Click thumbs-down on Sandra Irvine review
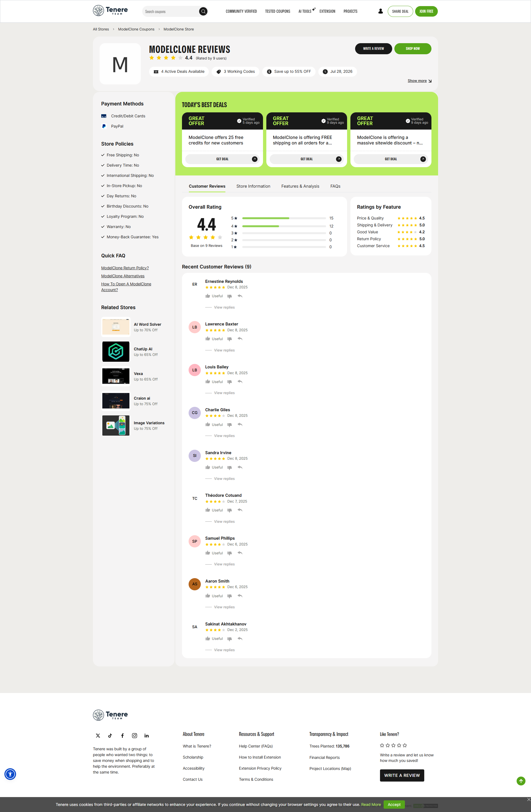The width and height of the screenshot is (531, 812). click(x=230, y=467)
